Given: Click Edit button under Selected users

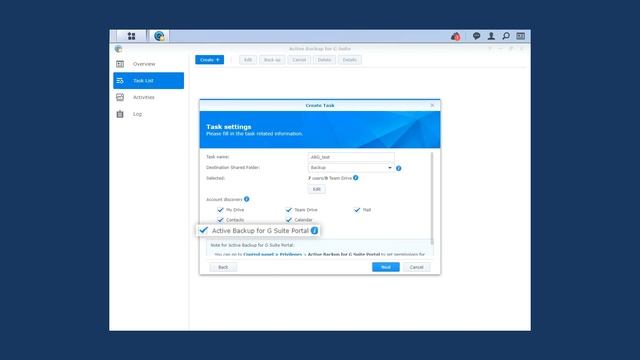Looking at the screenshot, I should click(316, 189).
